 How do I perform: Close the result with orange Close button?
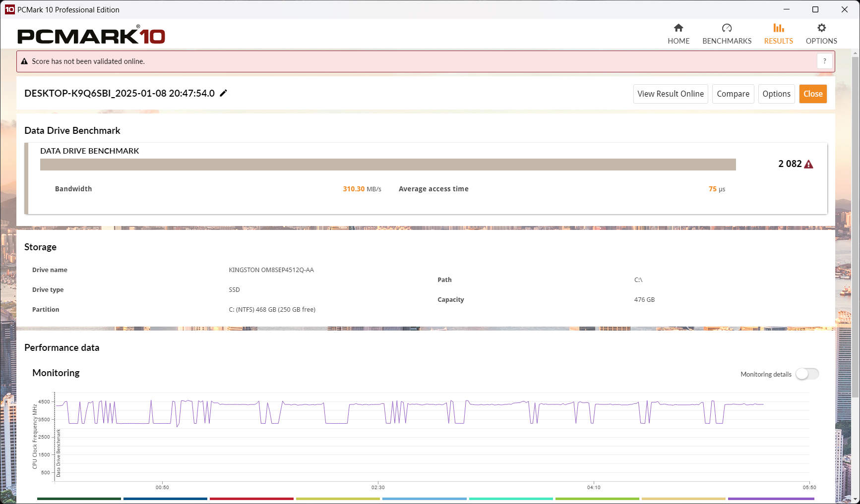pyautogui.click(x=812, y=94)
